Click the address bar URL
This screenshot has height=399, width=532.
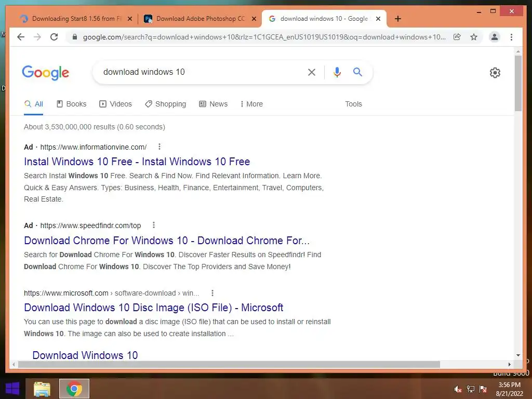264,37
